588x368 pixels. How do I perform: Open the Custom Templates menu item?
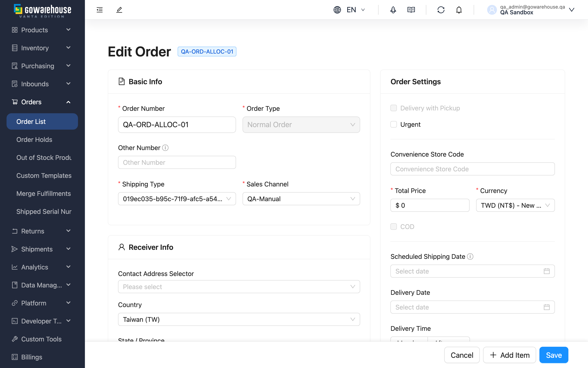pyautogui.click(x=42, y=175)
